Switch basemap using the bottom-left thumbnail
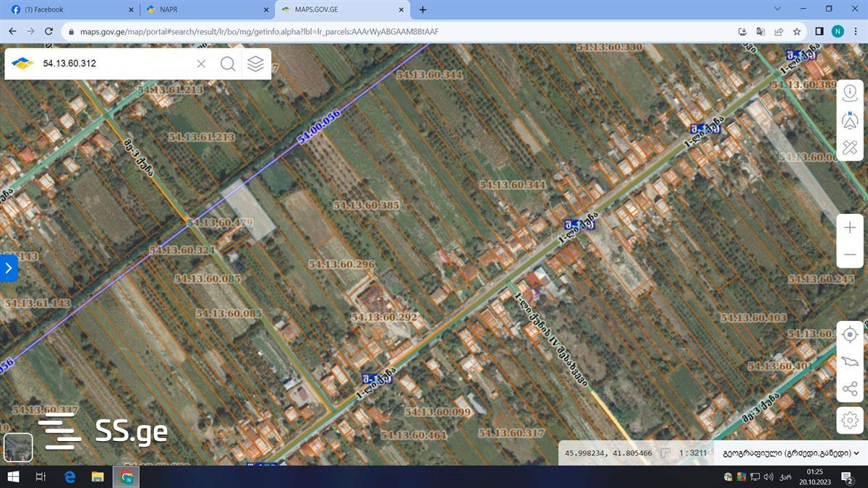 click(18, 447)
